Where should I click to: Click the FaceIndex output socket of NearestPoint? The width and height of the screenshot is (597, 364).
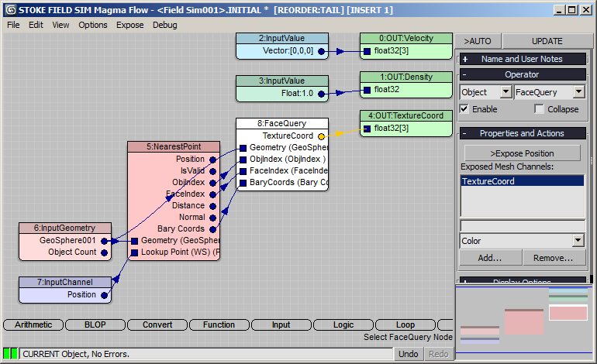213,194
